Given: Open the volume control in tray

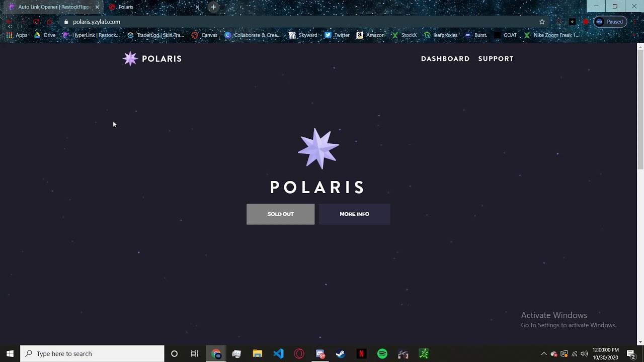Looking at the screenshot, I should coord(584,353).
